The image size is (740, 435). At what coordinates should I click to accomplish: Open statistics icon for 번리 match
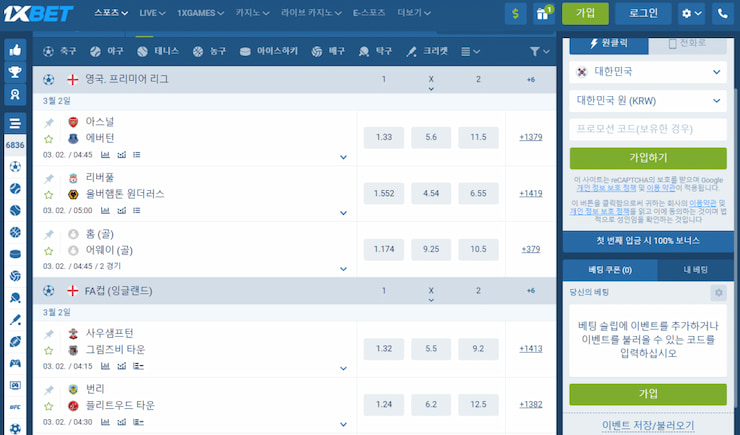pyautogui.click(x=105, y=422)
